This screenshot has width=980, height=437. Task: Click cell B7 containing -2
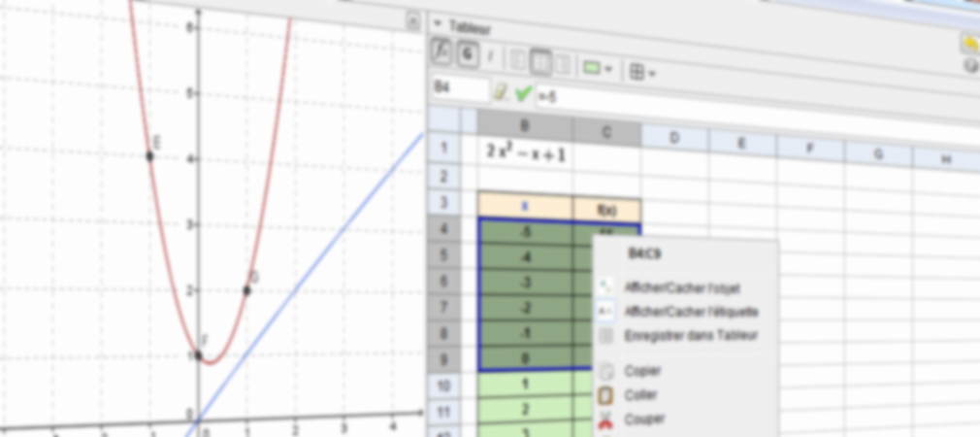(525, 308)
